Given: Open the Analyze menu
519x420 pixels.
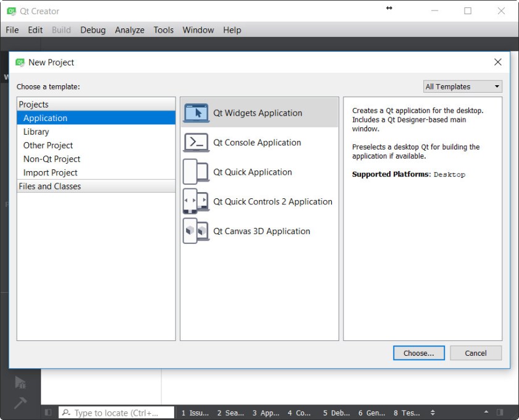Looking at the screenshot, I should 130,30.
